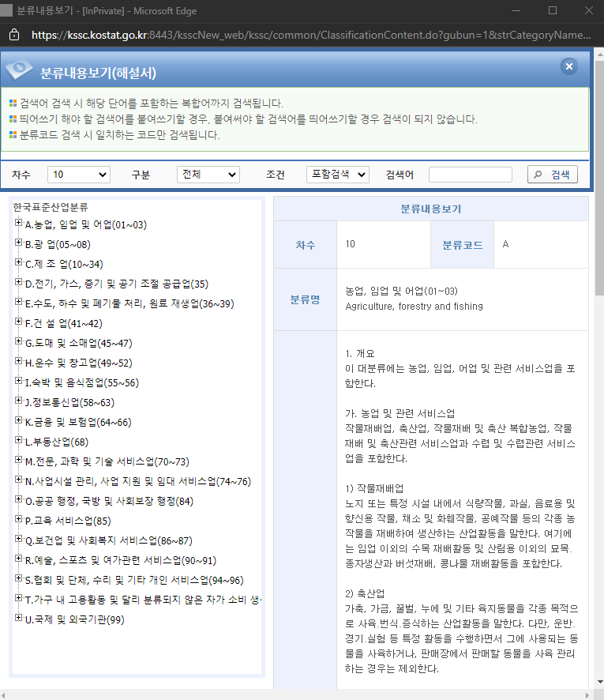Expand plus icon for K.금융 및 보험업
Screen dimensions: 604x700
point(18,420)
